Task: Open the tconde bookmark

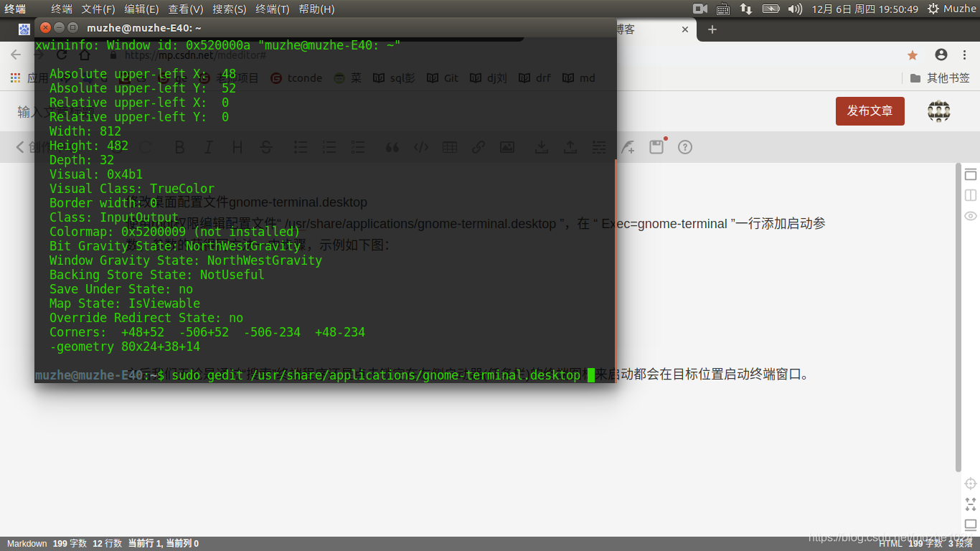Action: click(x=296, y=77)
